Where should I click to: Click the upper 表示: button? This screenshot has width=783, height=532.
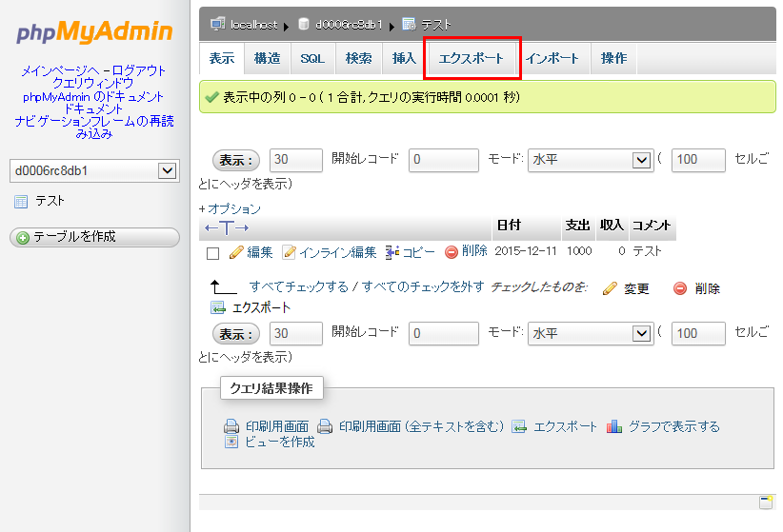(x=236, y=160)
